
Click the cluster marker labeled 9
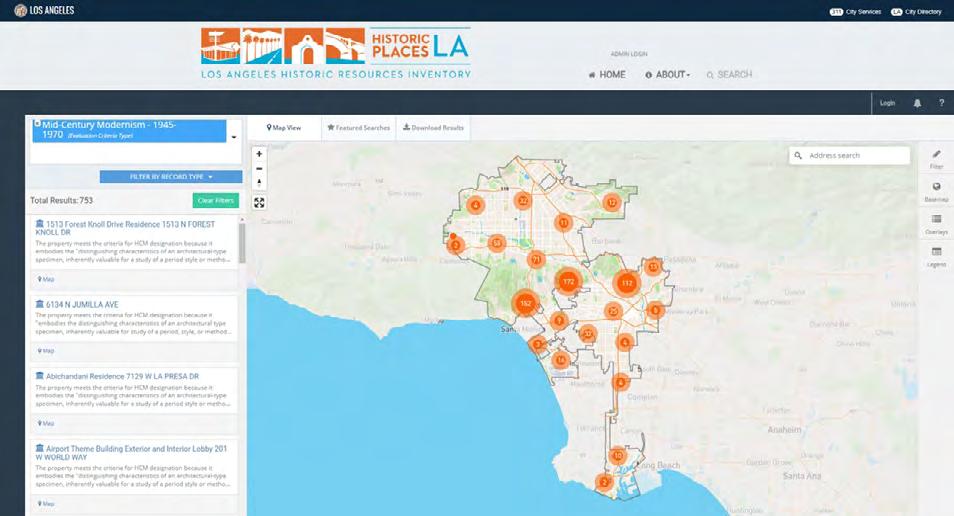(x=559, y=321)
